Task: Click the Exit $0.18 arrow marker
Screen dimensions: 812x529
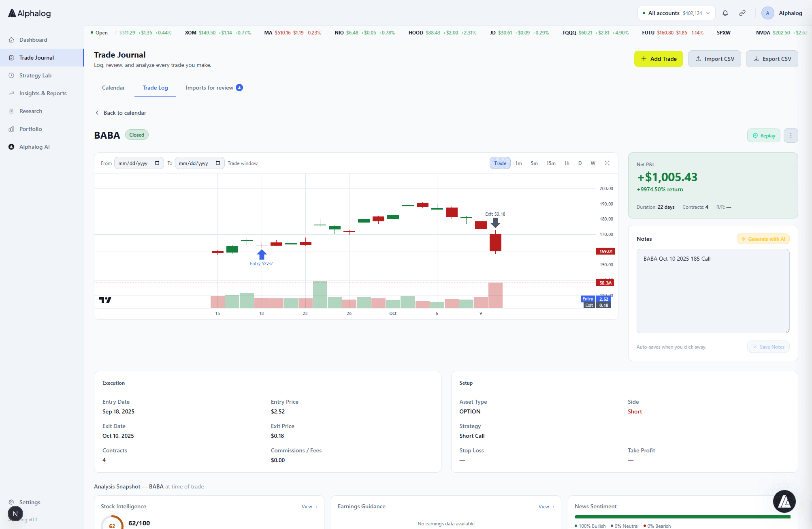Action: pos(495,223)
